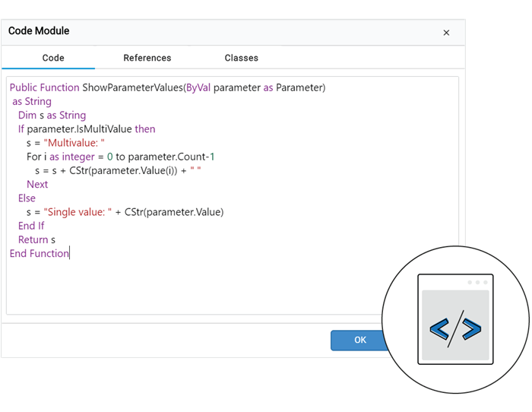Click the Code Module title text
This screenshot has width=532, height=412.
coord(39,31)
